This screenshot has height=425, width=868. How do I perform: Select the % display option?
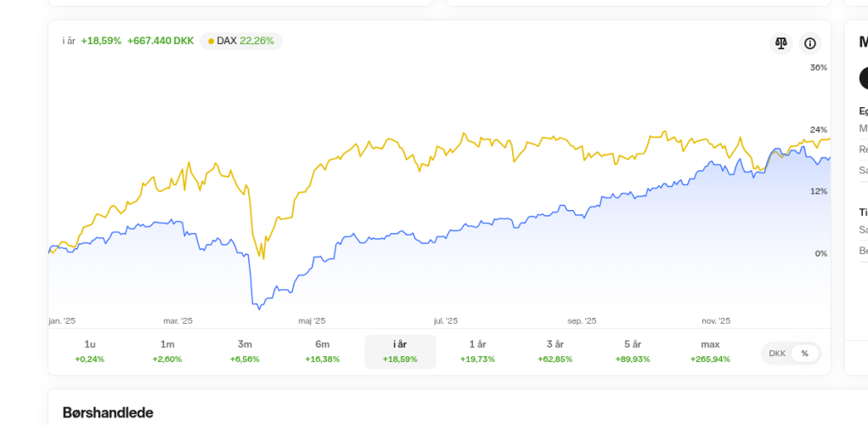tap(804, 353)
